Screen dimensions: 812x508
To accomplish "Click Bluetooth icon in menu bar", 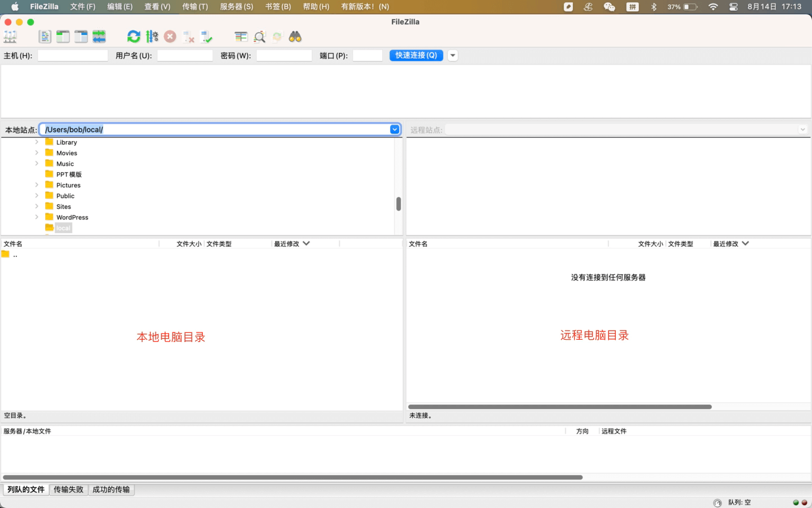I will pos(654,7).
